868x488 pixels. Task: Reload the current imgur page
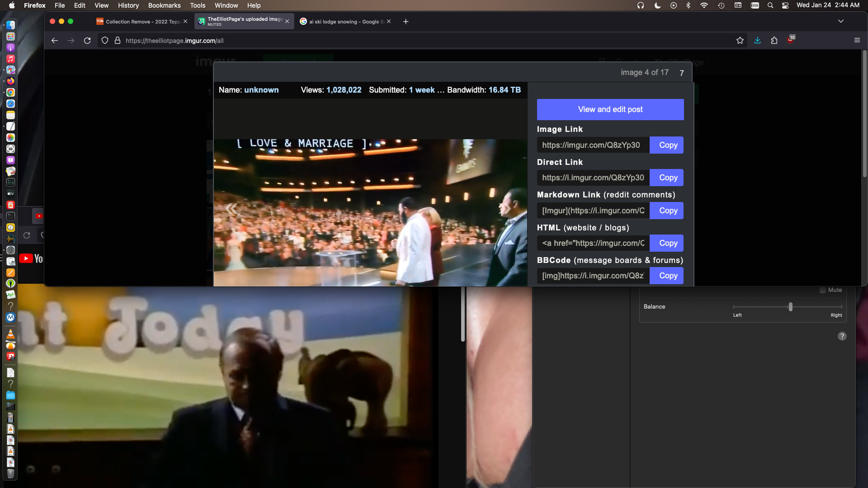[x=87, y=41]
